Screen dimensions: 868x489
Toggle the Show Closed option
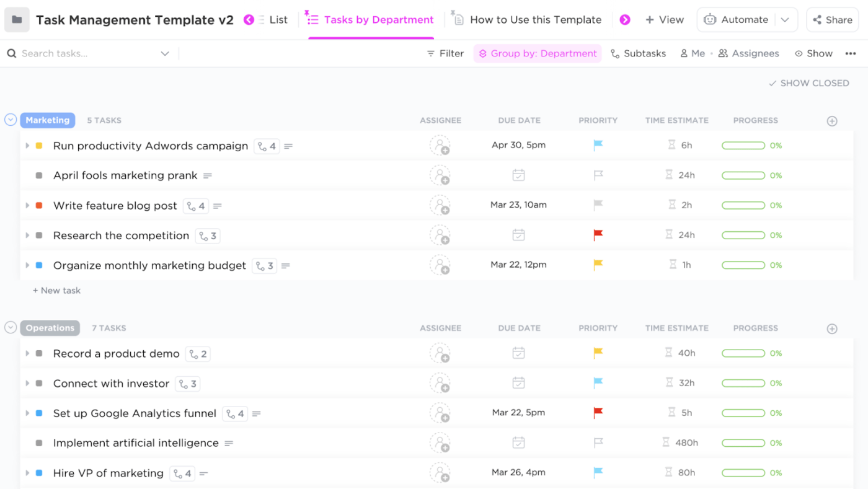[808, 83]
